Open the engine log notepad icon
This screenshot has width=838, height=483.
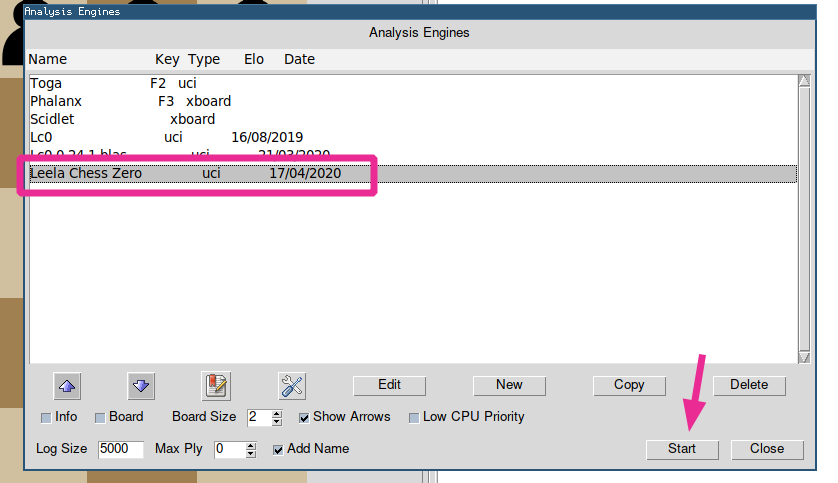216,385
